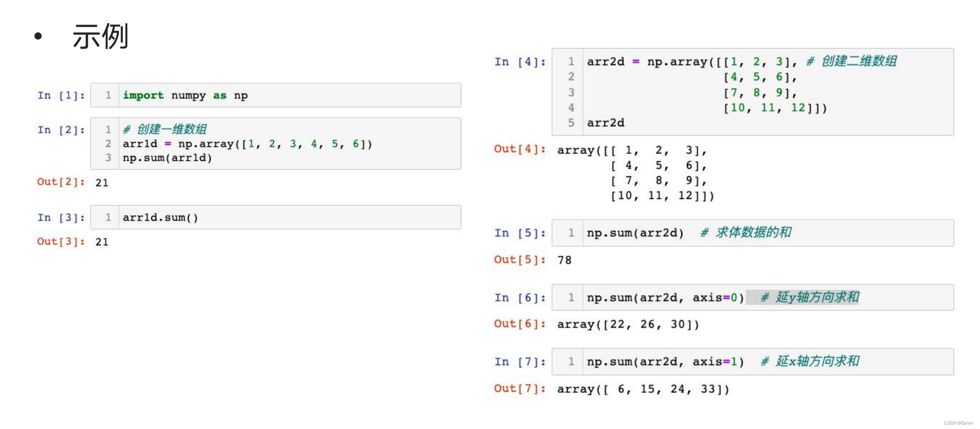Click the [4, 5, 6], line in cell 4

tap(760, 77)
